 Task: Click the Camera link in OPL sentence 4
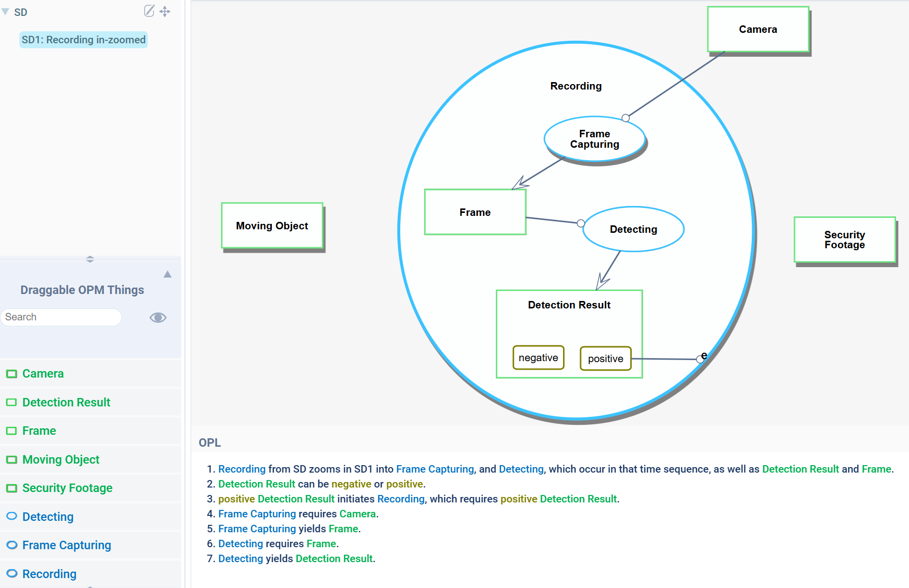click(x=357, y=514)
